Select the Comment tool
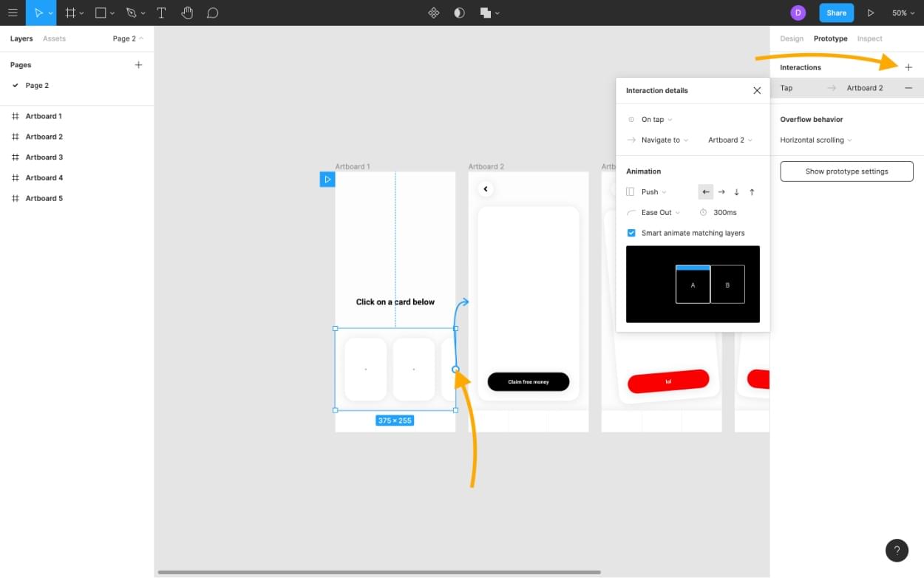 (x=212, y=13)
